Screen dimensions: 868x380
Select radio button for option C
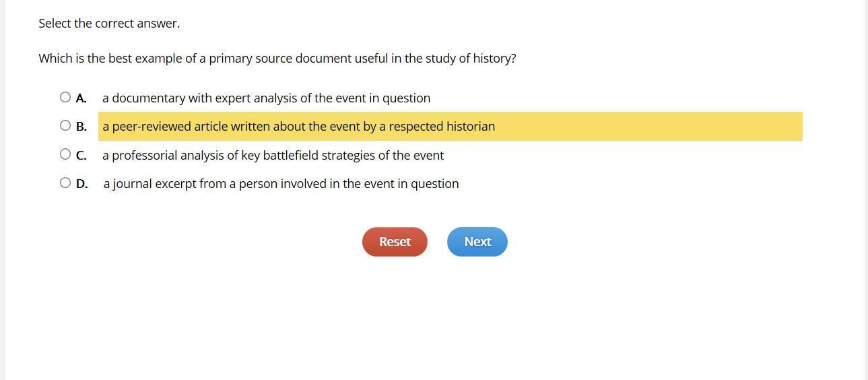tap(65, 154)
